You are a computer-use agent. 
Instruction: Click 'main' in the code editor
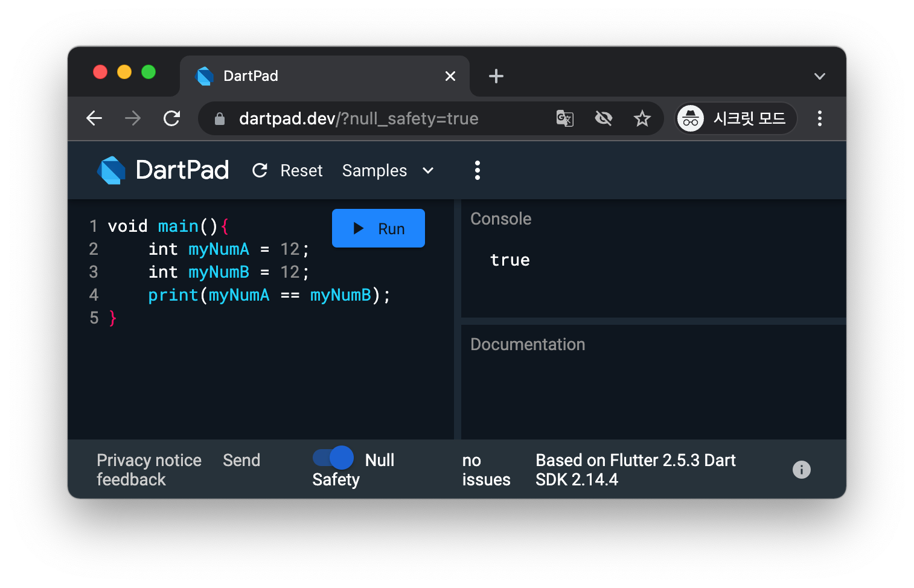coord(178,226)
